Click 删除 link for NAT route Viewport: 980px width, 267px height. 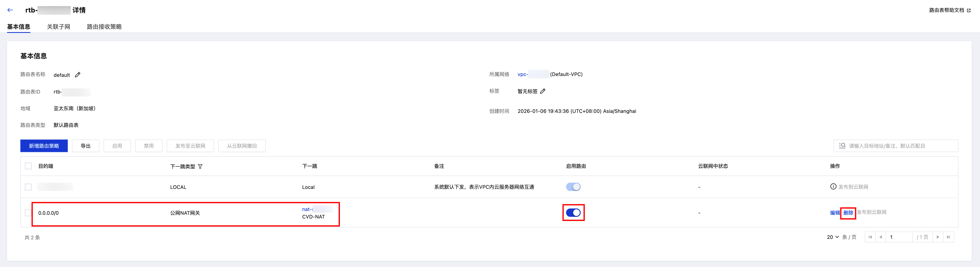point(848,212)
